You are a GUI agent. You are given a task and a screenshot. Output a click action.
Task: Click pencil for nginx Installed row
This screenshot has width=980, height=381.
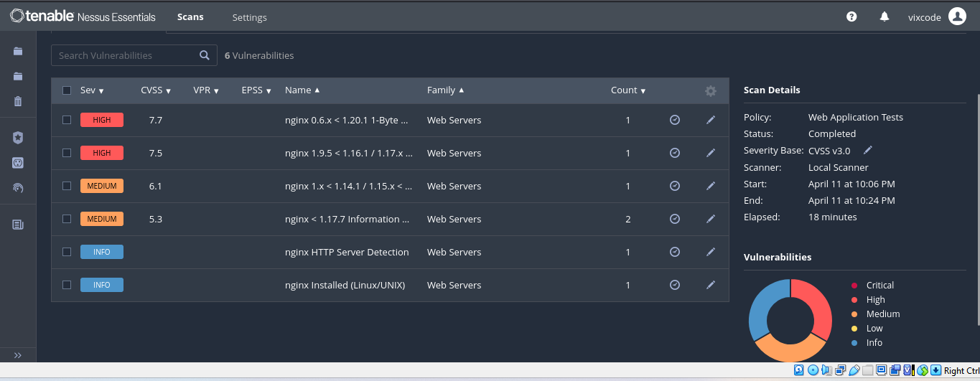711,285
